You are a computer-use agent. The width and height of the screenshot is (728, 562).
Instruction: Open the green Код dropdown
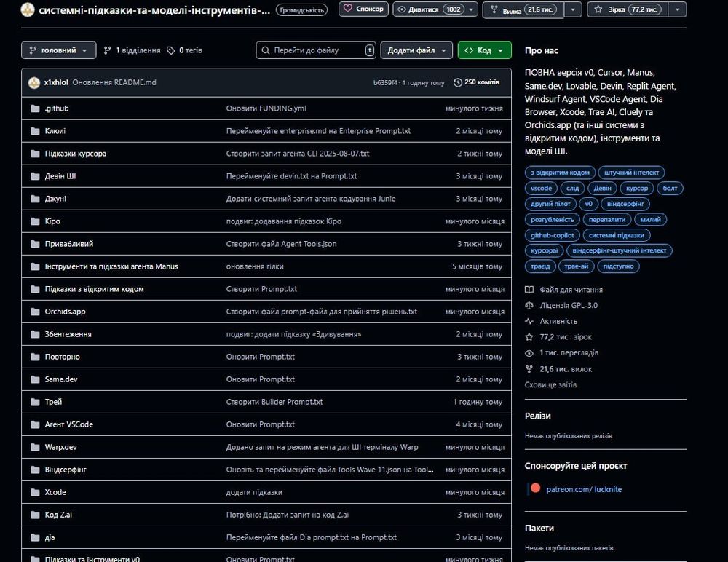(484, 50)
